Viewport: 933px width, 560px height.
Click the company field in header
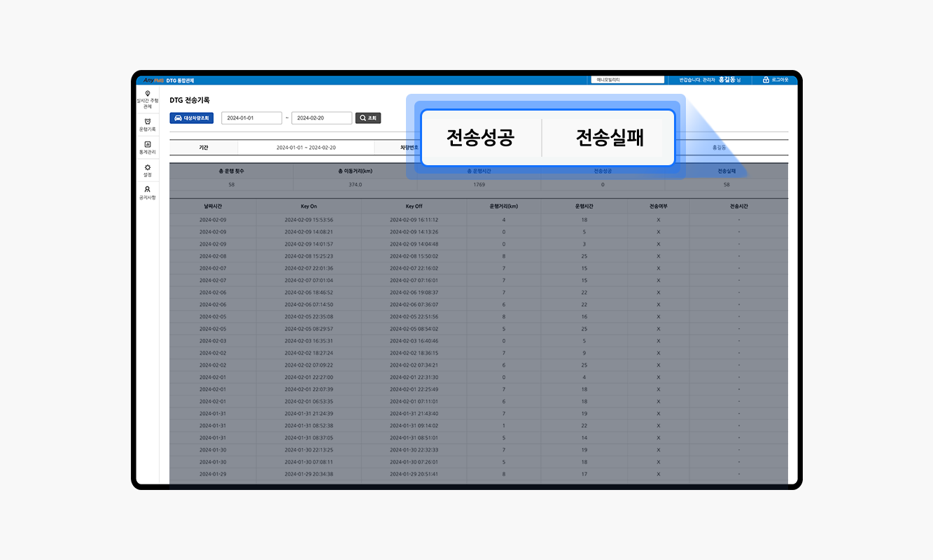626,80
